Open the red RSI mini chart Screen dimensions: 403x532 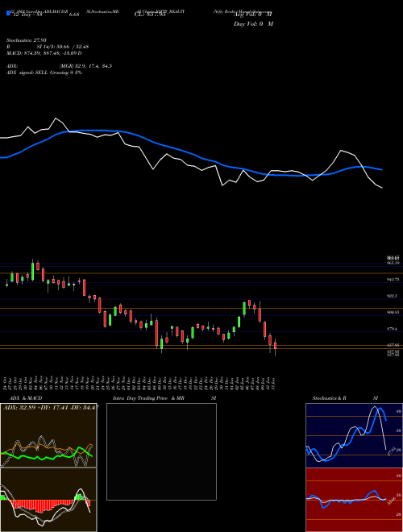pos(354,500)
